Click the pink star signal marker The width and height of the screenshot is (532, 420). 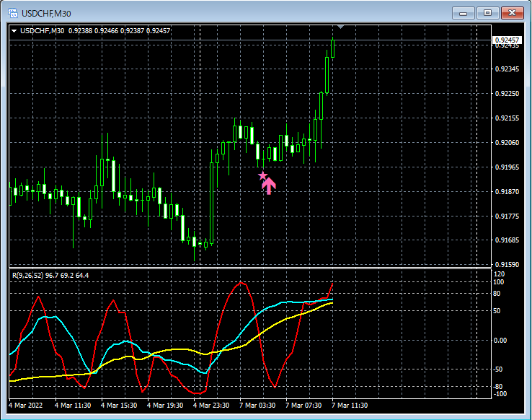point(262,176)
